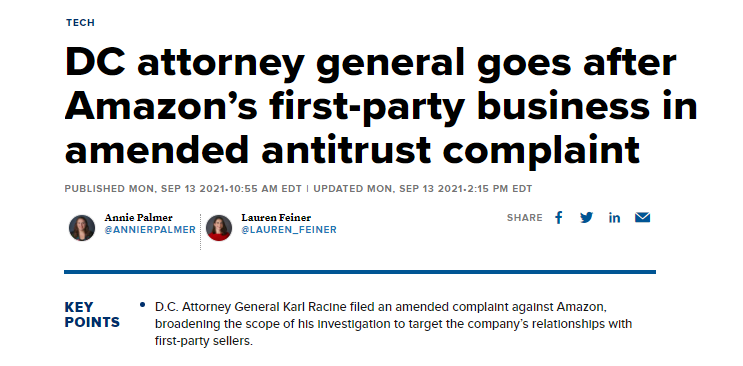Image resolution: width=743 pixels, height=366 pixels.
Task: Share the article on Twitter
Action: click(x=586, y=218)
